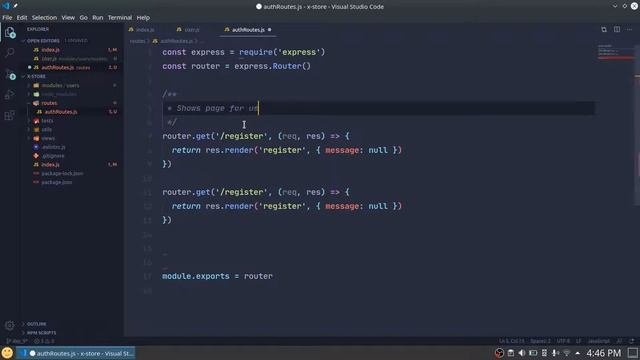Open the Edit menu

tap(22, 18)
